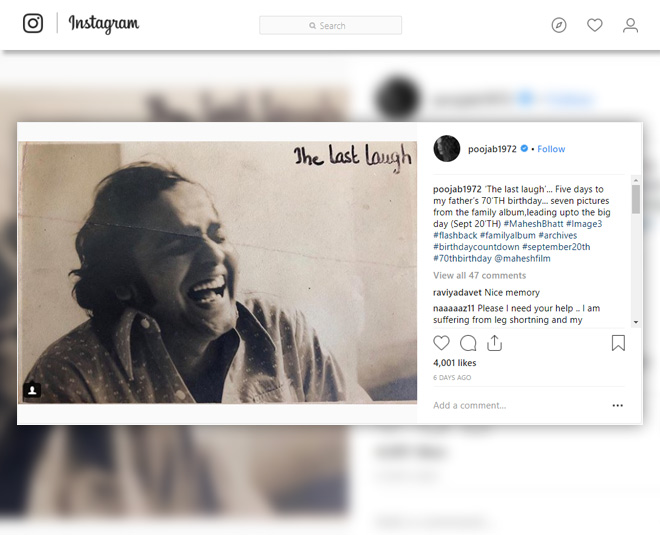Save the post with the bookmark icon
660x535 pixels.
coord(618,343)
